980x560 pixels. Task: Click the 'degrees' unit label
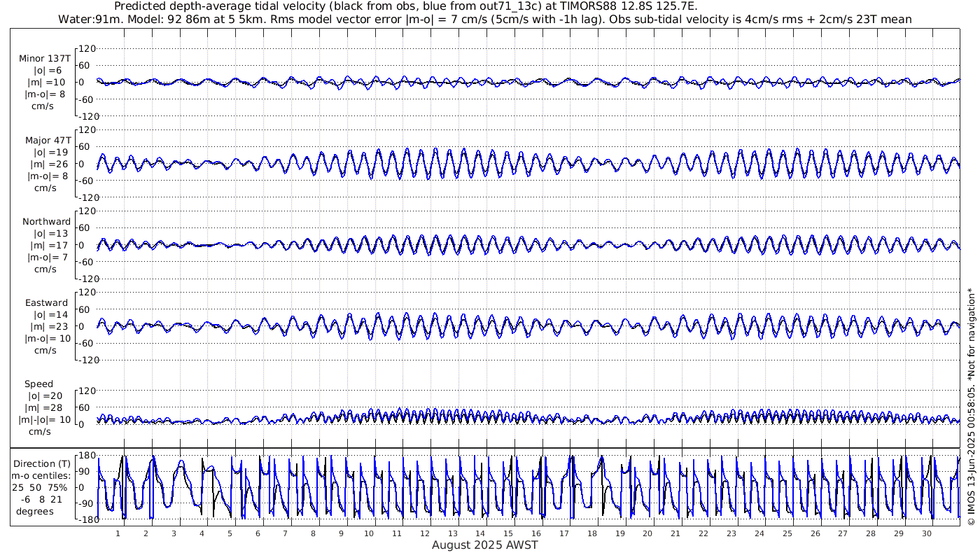click(x=35, y=511)
